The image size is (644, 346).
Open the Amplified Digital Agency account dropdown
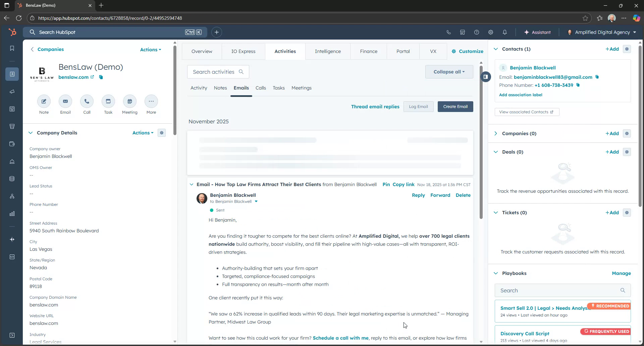pos(601,32)
